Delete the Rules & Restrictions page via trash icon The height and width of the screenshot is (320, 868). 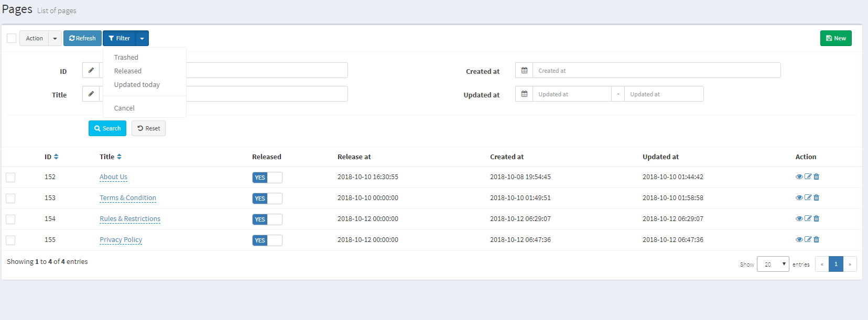coord(816,218)
